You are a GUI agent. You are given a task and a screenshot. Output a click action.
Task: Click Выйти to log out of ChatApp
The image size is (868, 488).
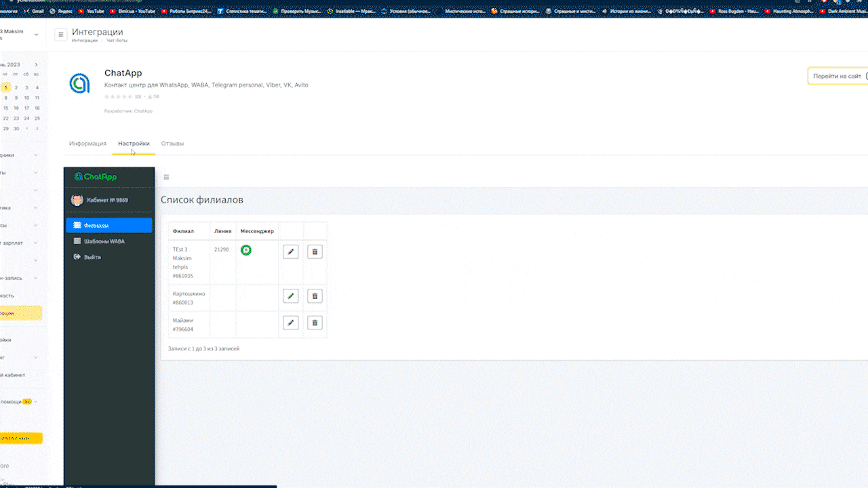pyautogui.click(x=92, y=257)
